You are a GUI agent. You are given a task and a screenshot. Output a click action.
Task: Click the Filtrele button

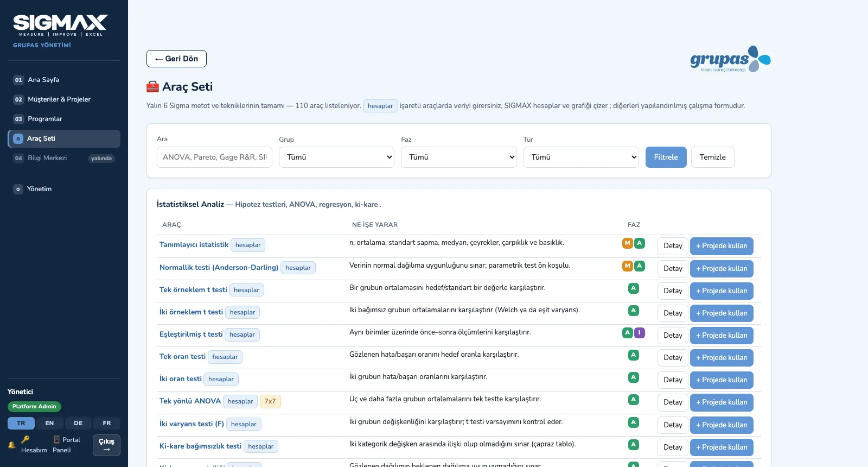[x=666, y=157]
